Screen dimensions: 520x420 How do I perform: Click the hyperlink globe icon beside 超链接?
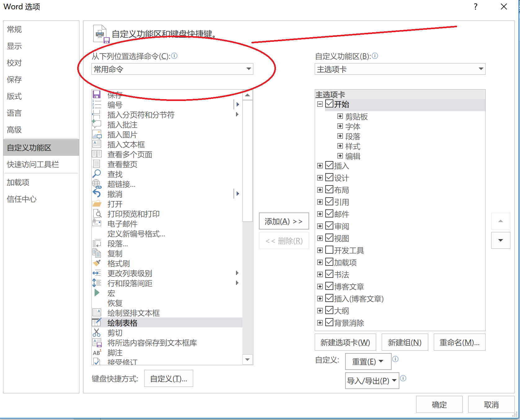pos(97,184)
